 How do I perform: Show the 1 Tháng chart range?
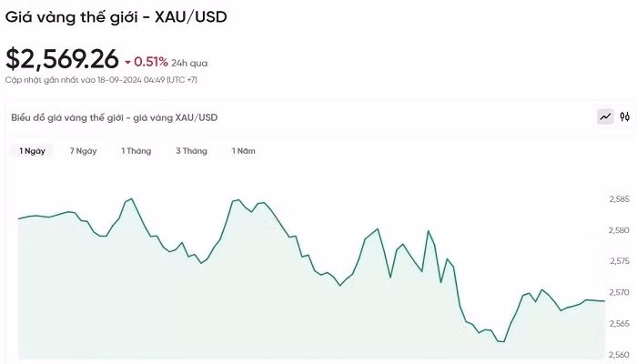136,151
